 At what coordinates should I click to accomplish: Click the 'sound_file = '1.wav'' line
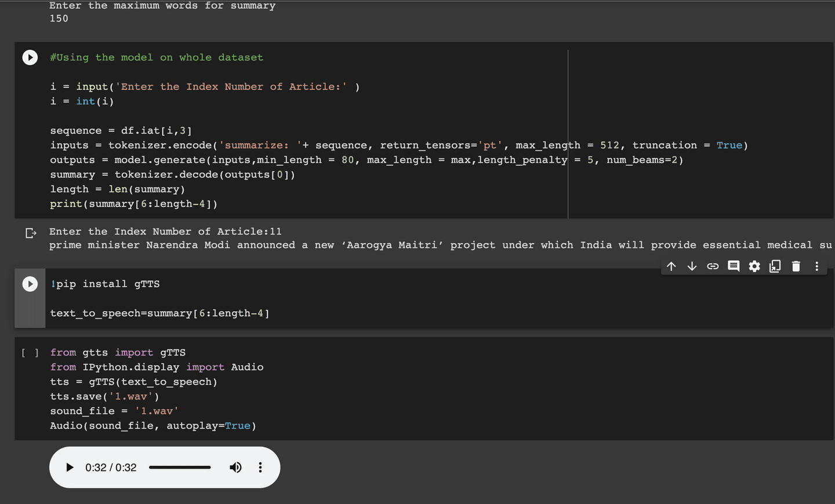114,411
